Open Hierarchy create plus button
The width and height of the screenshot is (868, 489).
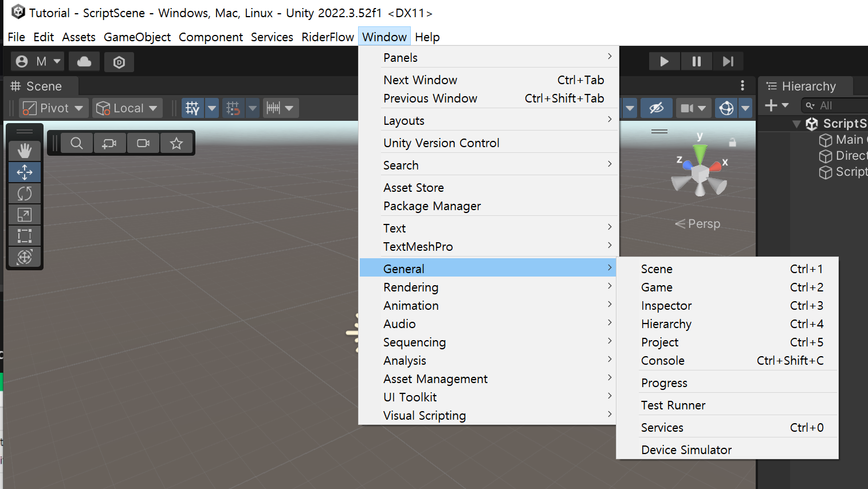click(x=777, y=105)
